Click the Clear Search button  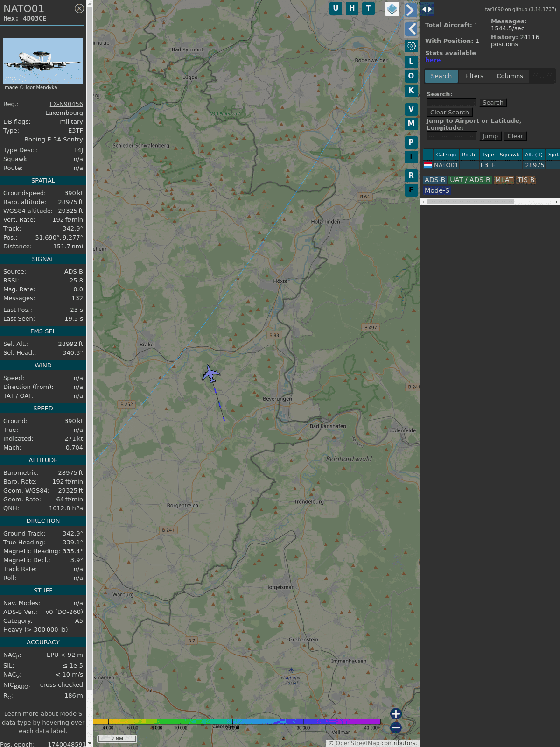449,113
